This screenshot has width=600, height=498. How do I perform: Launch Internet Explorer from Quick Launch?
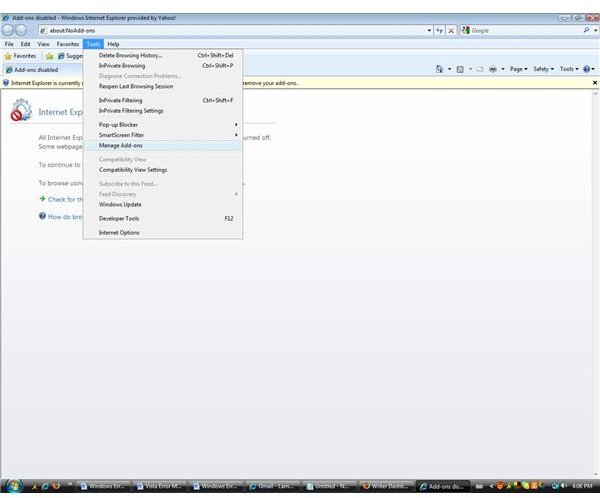pyautogui.click(x=45, y=486)
